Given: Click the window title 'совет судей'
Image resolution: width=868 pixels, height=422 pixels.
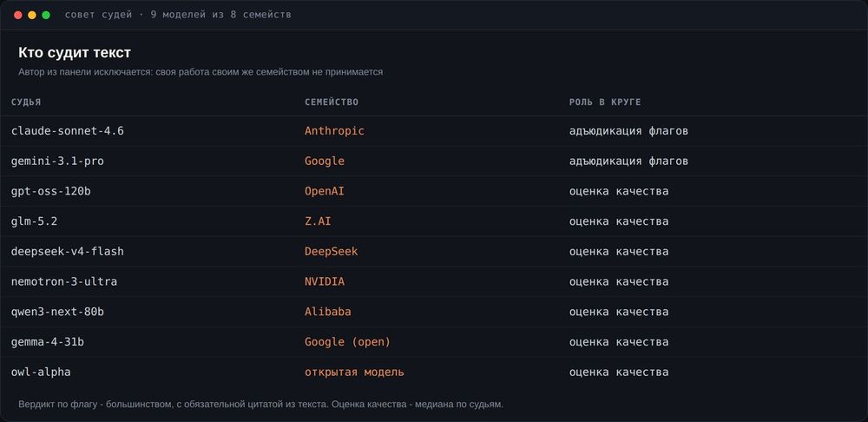Looking at the screenshot, I should [x=99, y=15].
